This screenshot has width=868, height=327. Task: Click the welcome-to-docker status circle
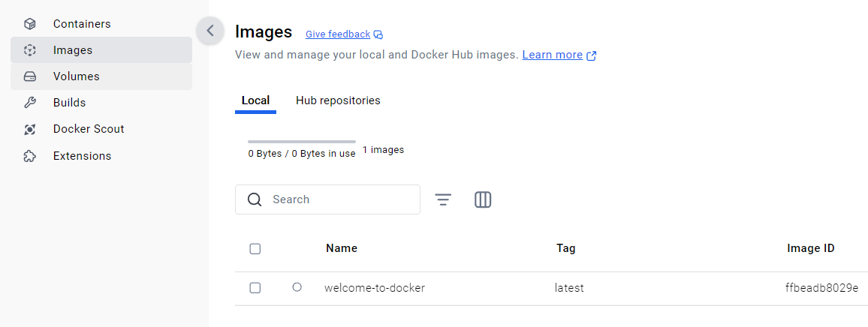pos(297,287)
